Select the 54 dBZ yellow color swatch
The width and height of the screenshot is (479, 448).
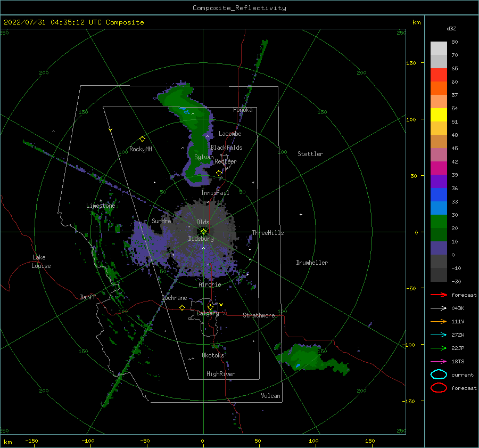tap(439, 115)
